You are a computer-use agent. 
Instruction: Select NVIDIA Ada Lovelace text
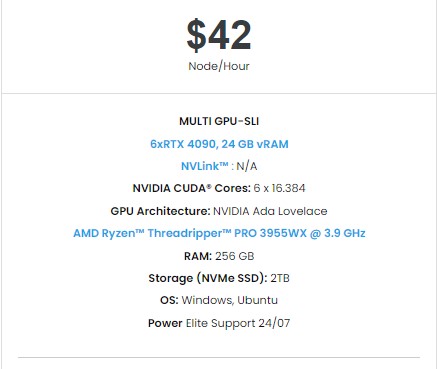coord(270,211)
